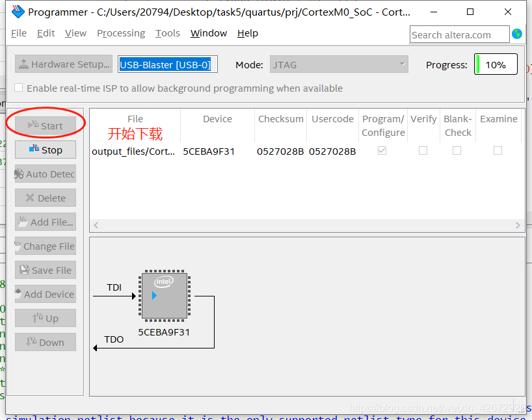Open Hardware Setup dialog
Viewport: 532px width, 420px height.
64,64
